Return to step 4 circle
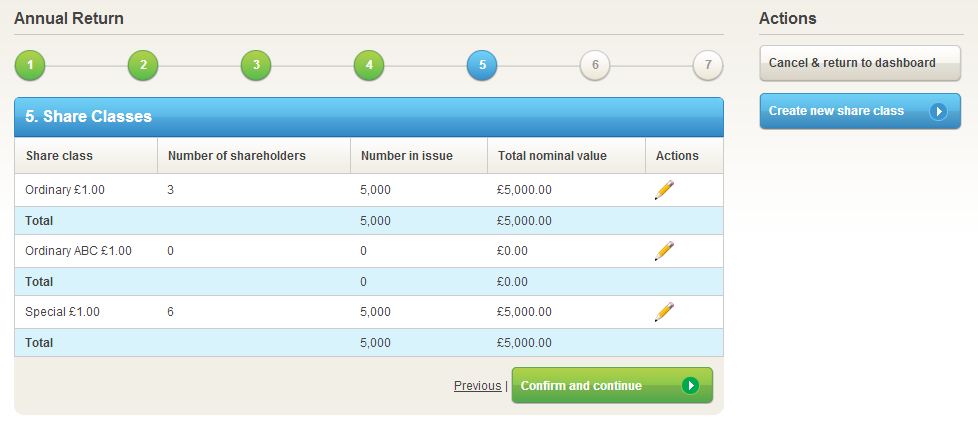This screenshot has width=978, height=438. [369, 66]
